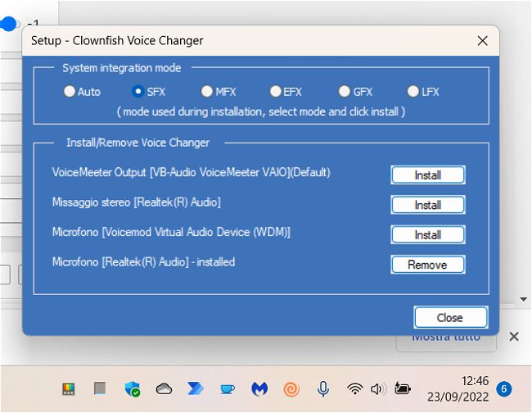Click the battery status tray icon

click(403, 388)
